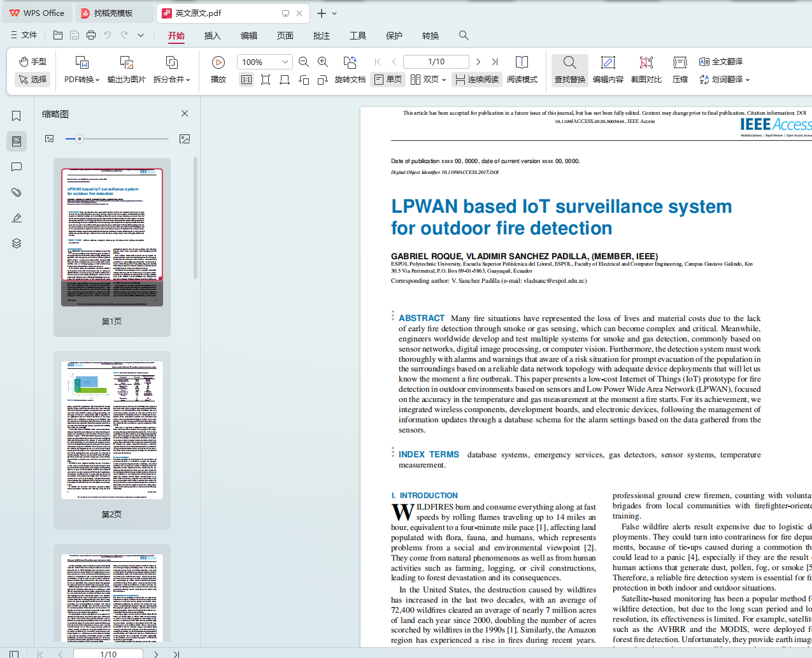Viewport: 812px width, 658px height.
Task: Open the 划词翻译 dropdown arrow
Action: (748, 80)
